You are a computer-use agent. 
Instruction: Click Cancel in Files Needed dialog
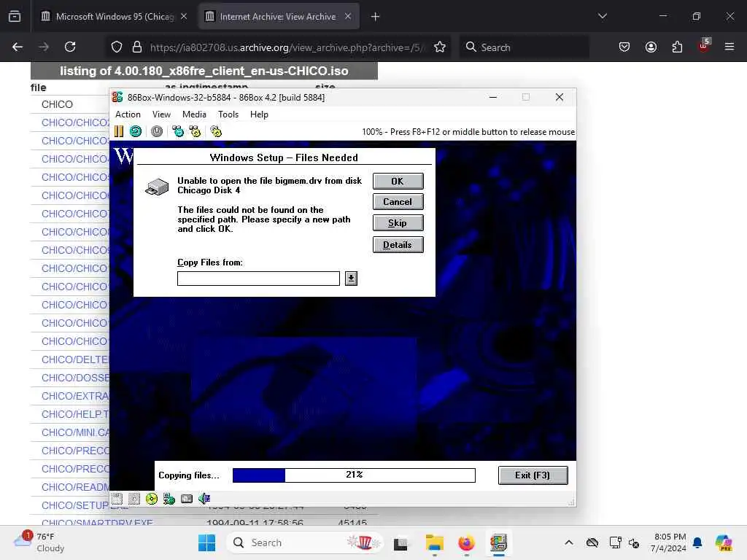pyautogui.click(x=398, y=202)
